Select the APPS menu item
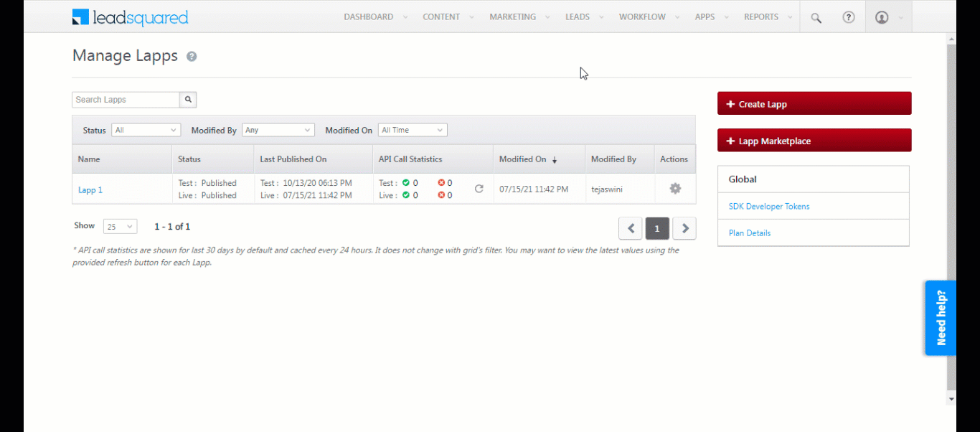980x432 pixels. point(705,17)
